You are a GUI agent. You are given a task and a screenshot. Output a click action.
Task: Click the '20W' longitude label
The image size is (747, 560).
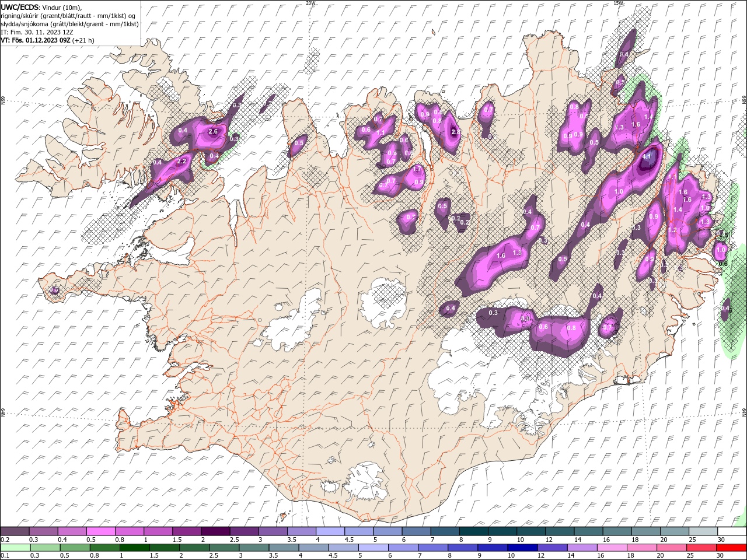(310, 3)
